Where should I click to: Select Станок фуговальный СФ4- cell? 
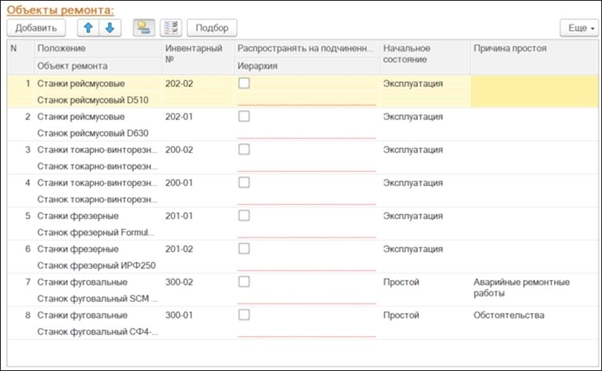click(x=98, y=331)
